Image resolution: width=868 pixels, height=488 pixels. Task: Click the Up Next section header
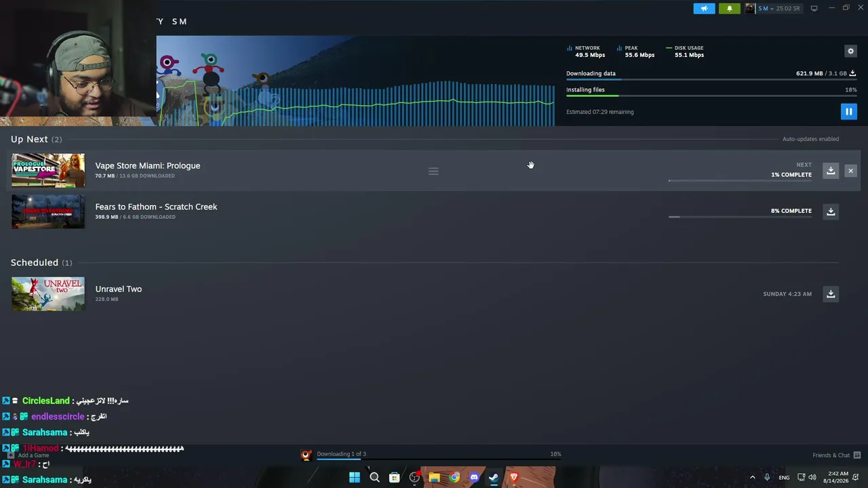coord(36,139)
